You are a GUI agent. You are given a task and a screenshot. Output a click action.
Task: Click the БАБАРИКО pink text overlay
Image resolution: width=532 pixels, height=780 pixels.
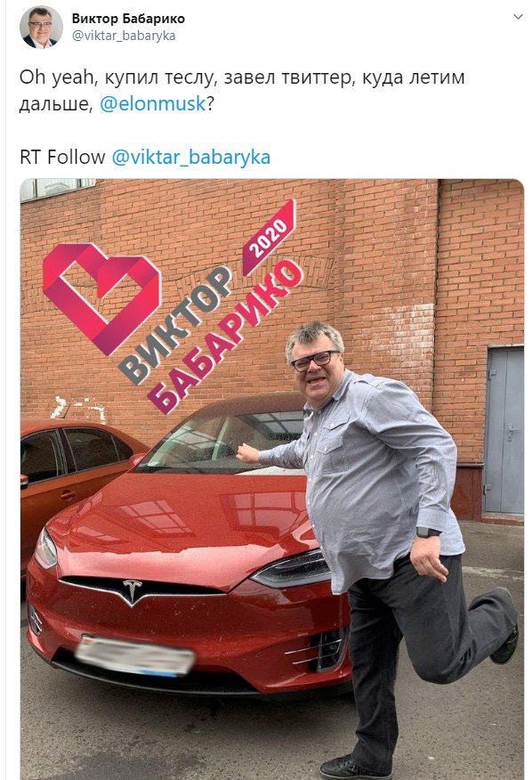click(225, 337)
